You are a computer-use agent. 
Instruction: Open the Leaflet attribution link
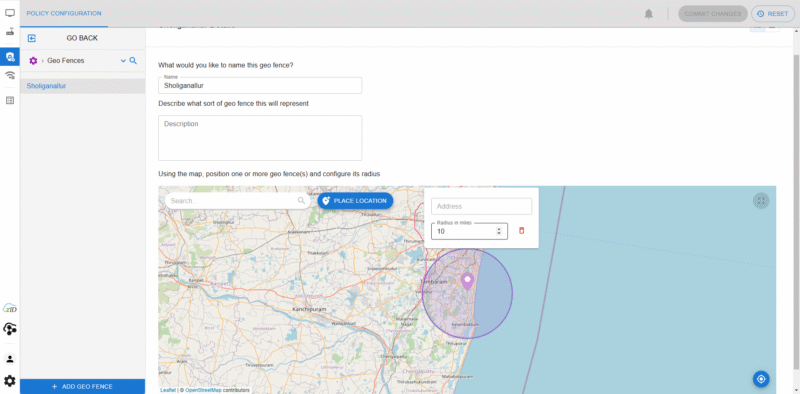click(168, 390)
